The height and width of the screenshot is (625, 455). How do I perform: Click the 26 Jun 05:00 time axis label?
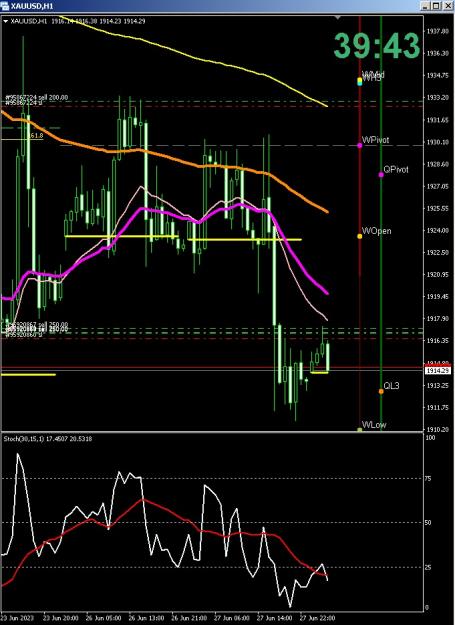click(x=103, y=618)
